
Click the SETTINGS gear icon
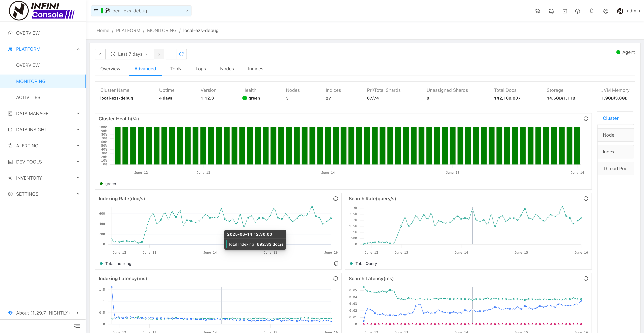pos(10,194)
